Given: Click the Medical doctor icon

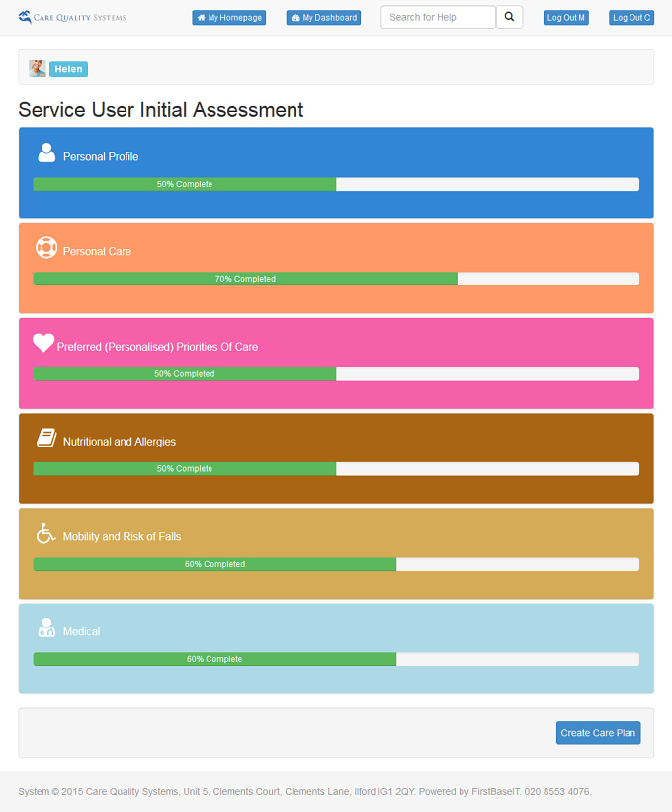Looking at the screenshot, I should tap(46, 627).
